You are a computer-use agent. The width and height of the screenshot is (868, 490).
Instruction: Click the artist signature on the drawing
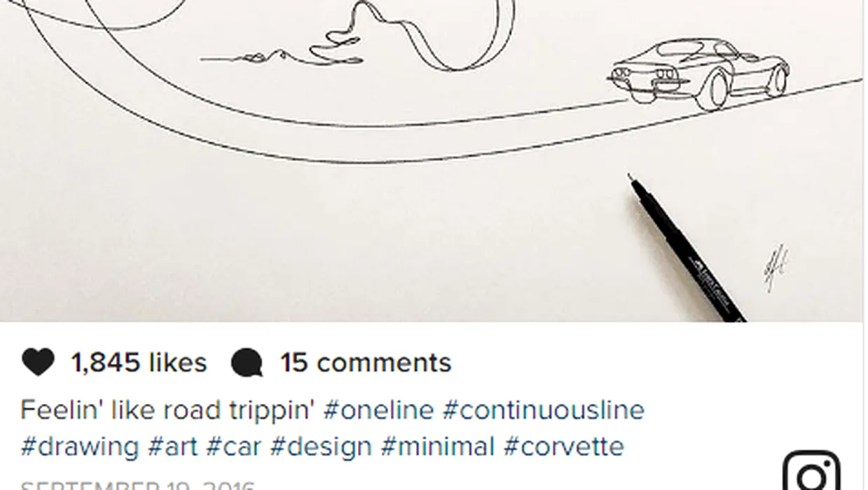click(776, 268)
